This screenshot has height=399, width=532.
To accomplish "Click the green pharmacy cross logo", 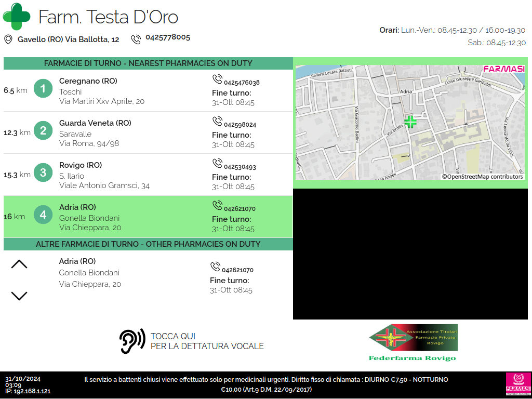I will tap(17, 17).
